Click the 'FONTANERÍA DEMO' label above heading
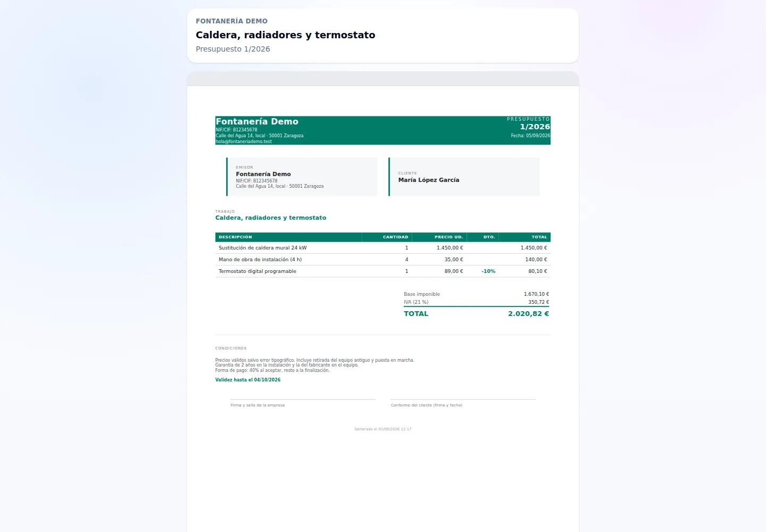Image resolution: width=766 pixels, height=532 pixels. click(x=231, y=21)
